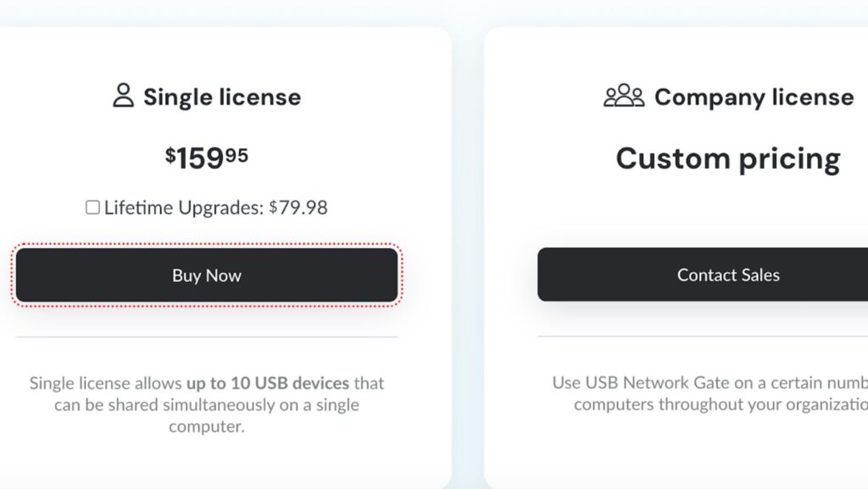868x489 pixels.
Task: Click the dollar sign before 159
Action: click(170, 155)
